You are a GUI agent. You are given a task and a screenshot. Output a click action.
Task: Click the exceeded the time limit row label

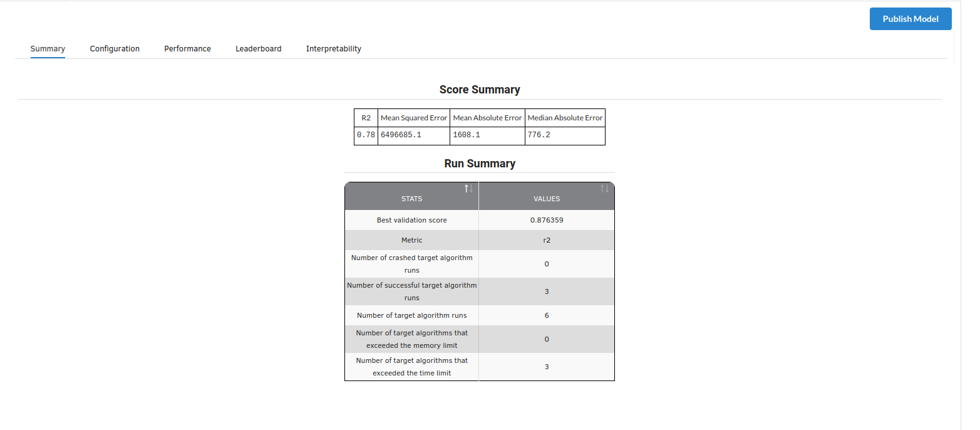pos(411,367)
